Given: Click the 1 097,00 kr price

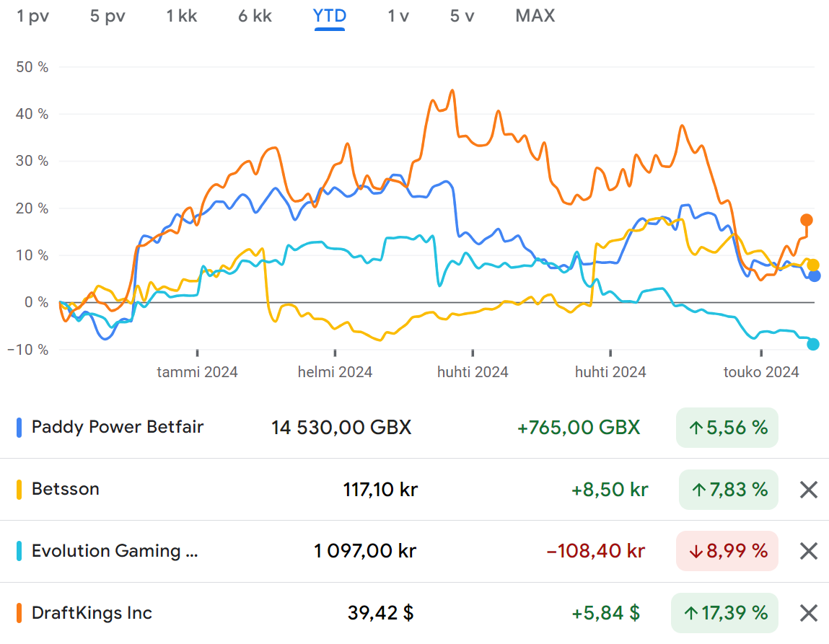Looking at the screenshot, I should coord(365,551).
